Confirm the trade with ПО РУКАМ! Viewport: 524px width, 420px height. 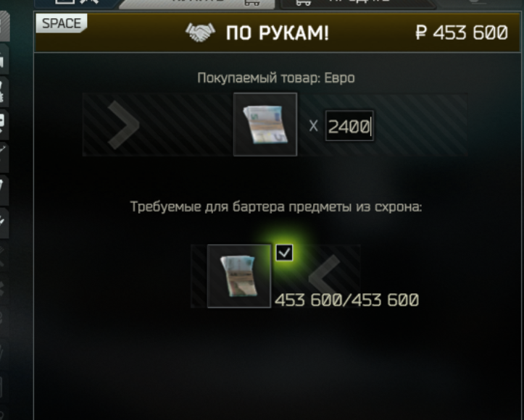(x=277, y=33)
